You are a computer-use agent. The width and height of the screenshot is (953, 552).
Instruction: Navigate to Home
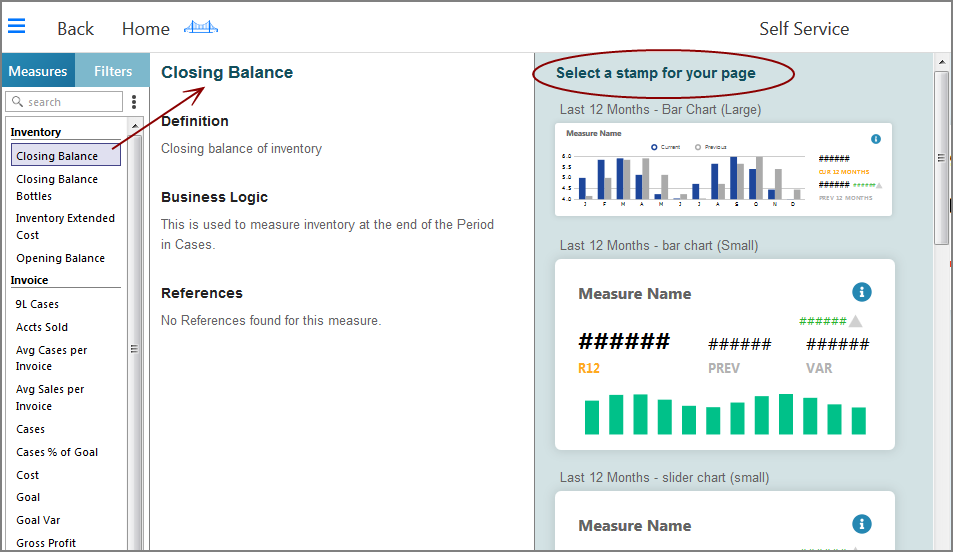click(145, 29)
